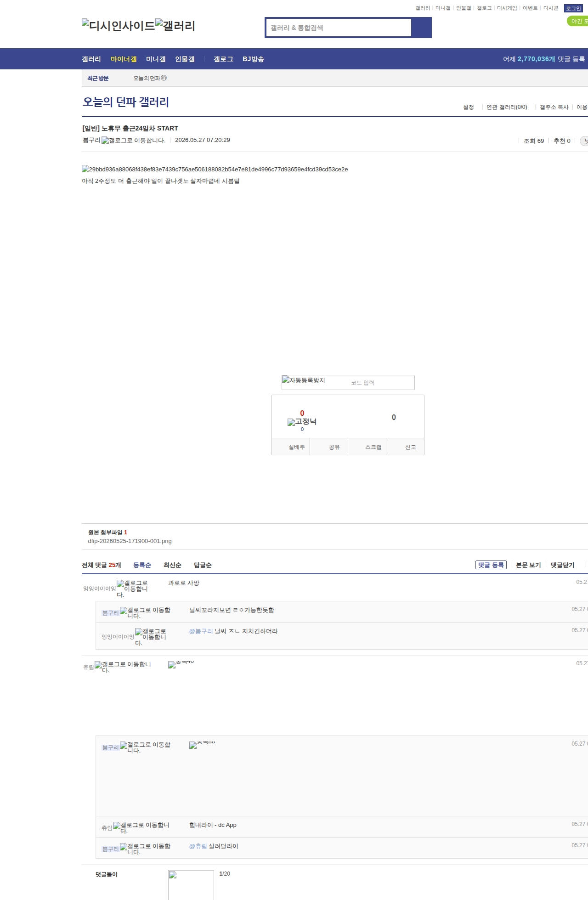Collapse comments with 댓글닫기
Image resolution: width=588 pixels, height=900 pixels.
(563, 565)
